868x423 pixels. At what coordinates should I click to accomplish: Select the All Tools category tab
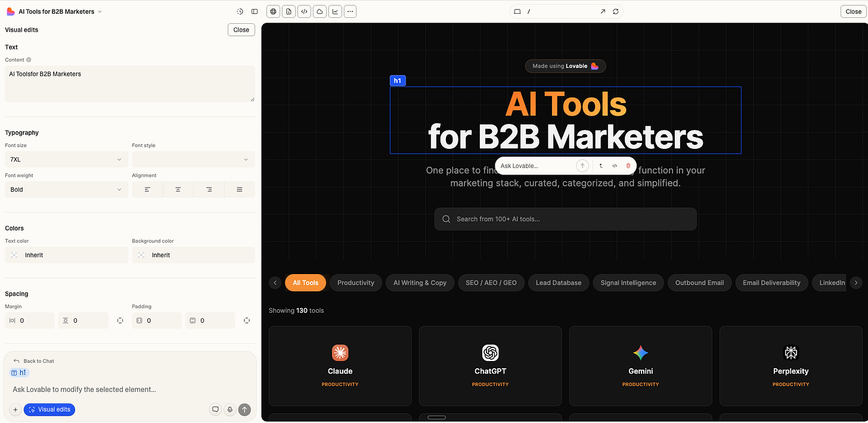point(305,283)
